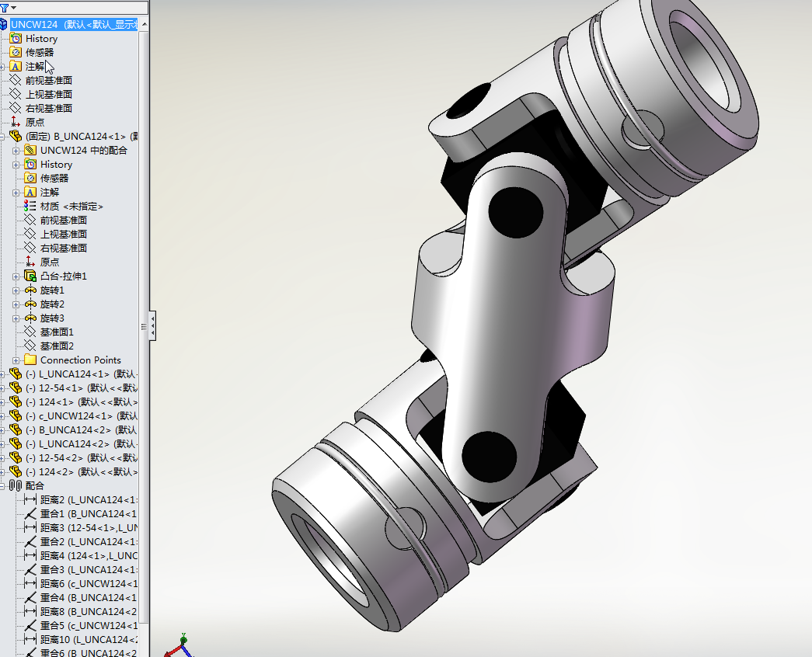Screen dimensions: 812x657
Task: Click the funnel filter icon above the tree
Action: coord(5,8)
